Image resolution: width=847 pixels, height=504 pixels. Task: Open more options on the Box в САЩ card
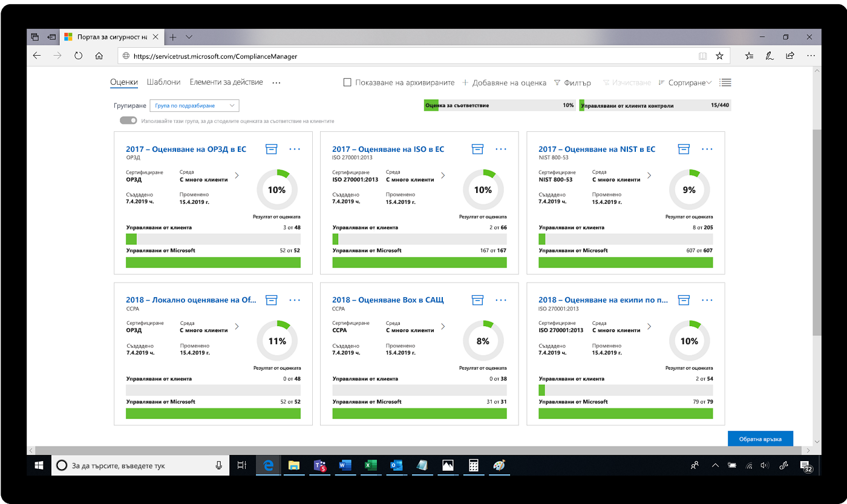[501, 299]
